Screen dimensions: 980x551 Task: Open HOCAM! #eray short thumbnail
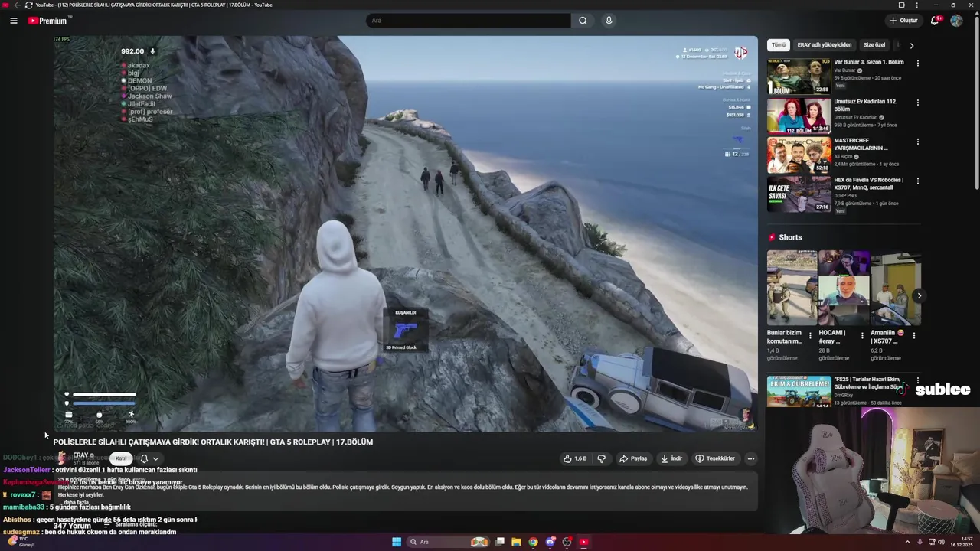(x=844, y=288)
